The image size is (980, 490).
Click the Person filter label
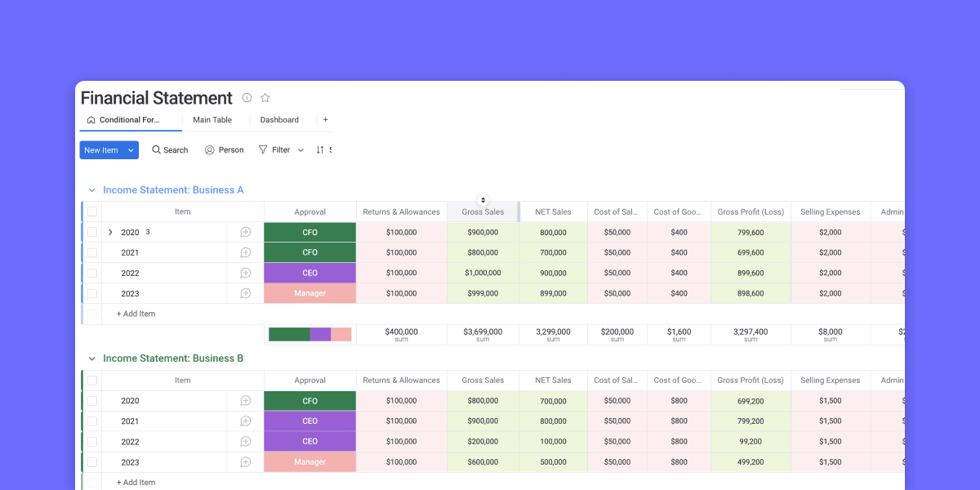coord(231,150)
